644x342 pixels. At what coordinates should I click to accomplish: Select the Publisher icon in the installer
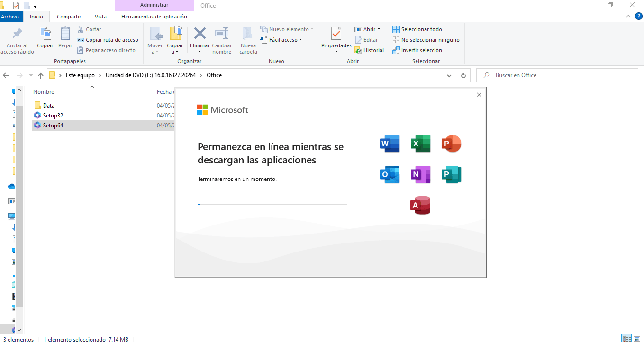click(451, 174)
